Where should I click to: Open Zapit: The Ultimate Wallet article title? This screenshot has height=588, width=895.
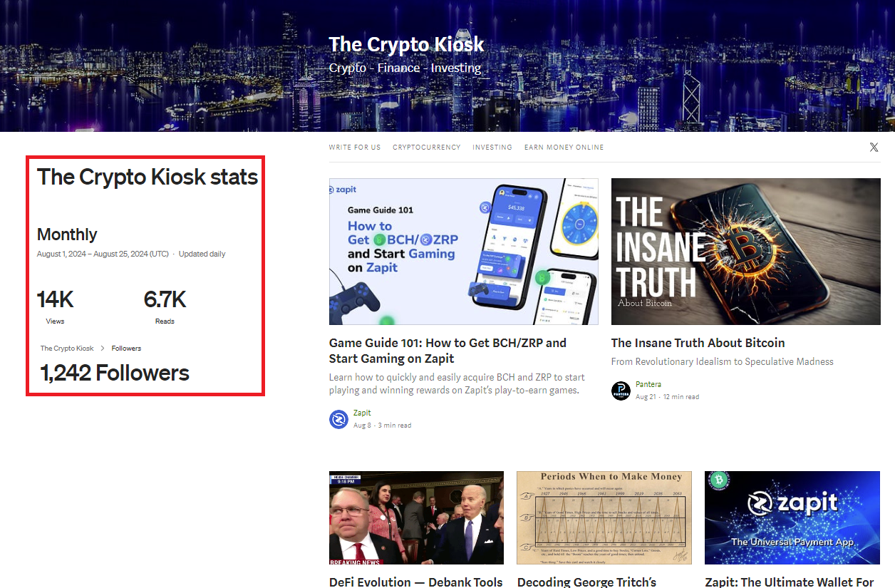point(790,582)
